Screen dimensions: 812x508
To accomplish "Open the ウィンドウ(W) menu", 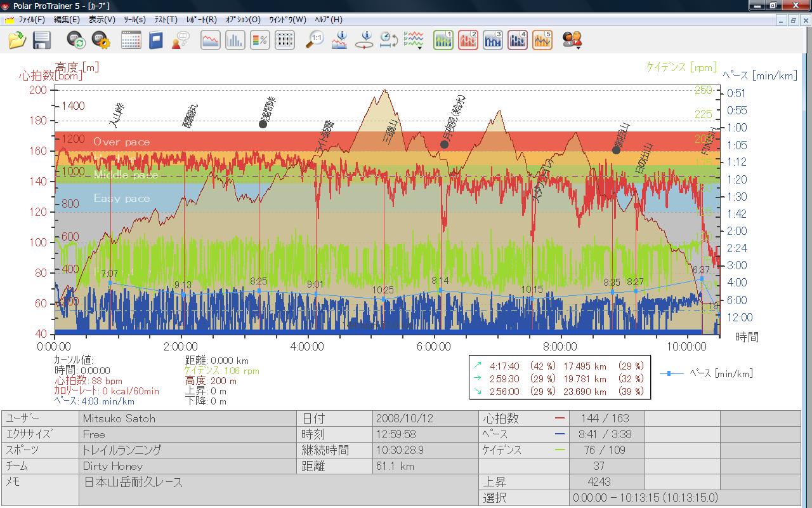I will click(x=287, y=20).
